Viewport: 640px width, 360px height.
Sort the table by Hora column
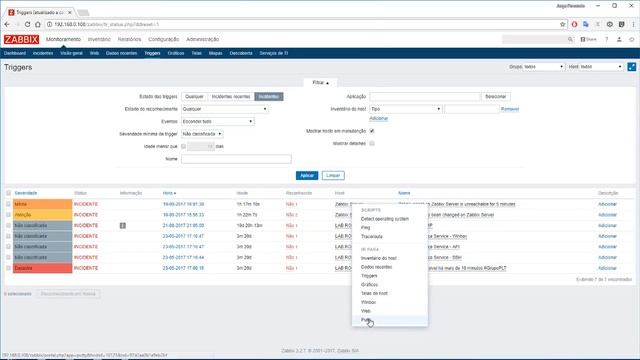pos(169,193)
